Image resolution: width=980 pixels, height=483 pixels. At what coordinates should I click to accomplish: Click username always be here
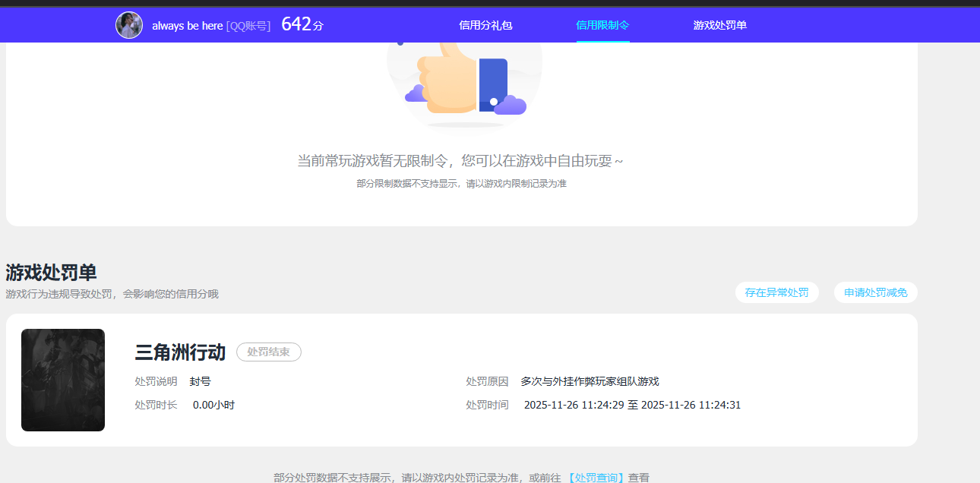point(187,26)
